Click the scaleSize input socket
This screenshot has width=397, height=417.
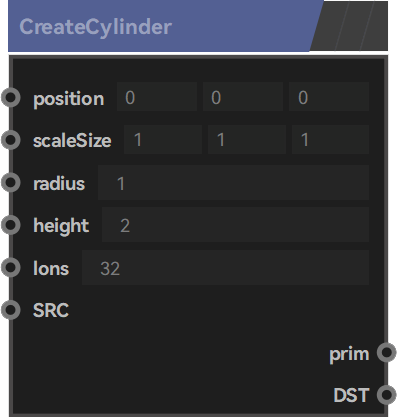coord(11,140)
